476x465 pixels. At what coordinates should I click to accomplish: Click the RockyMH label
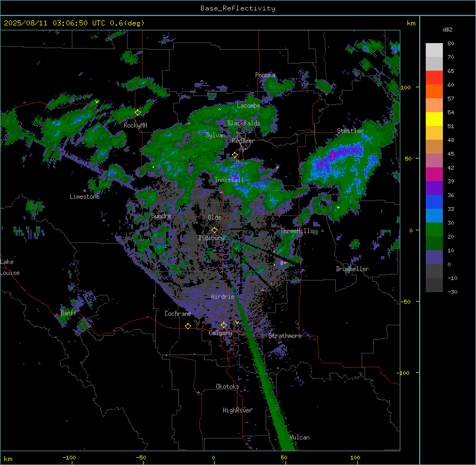coord(135,125)
